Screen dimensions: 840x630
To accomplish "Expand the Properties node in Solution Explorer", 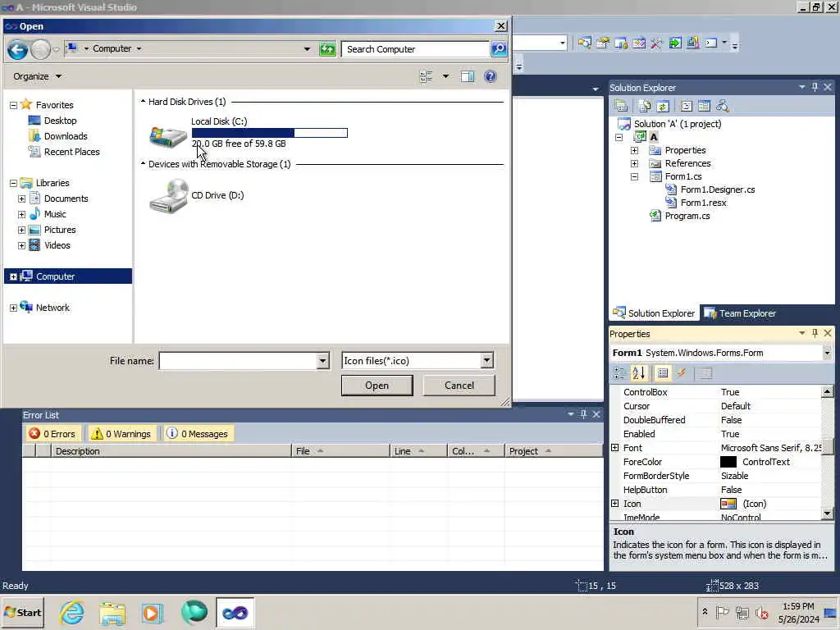I will (634, 151).
